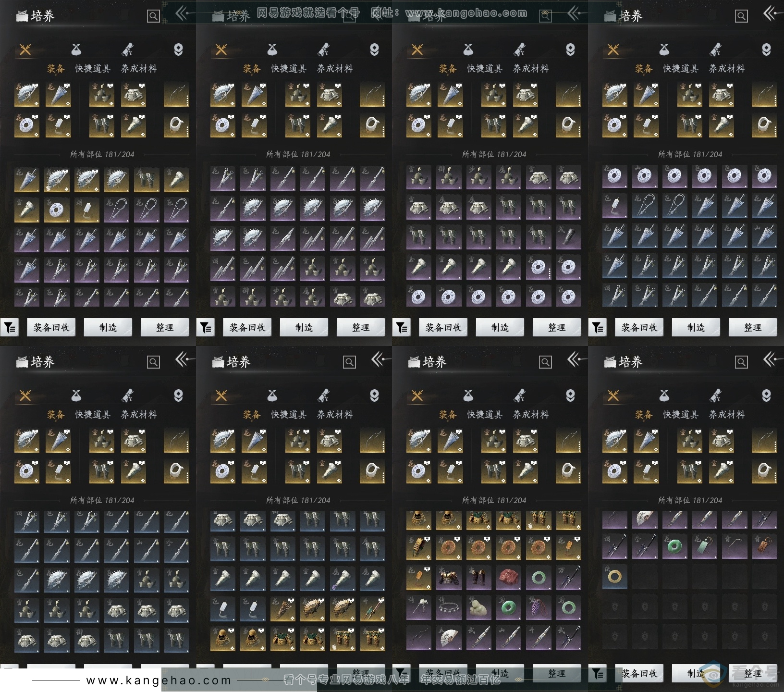Select scroll category icon in top third panel
Image resolution: width=784 pixels, height=692 pixels.
(519, 49)
